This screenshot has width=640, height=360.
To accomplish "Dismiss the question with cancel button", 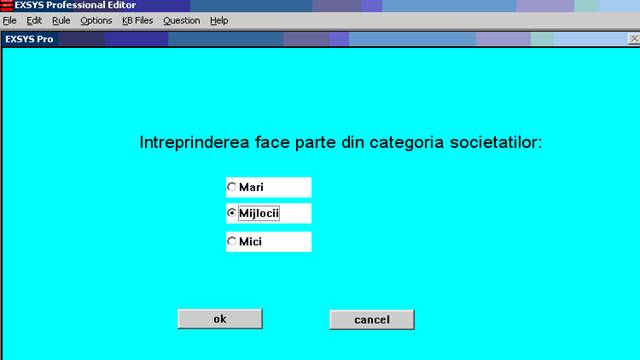I will (x=372, y=320).
